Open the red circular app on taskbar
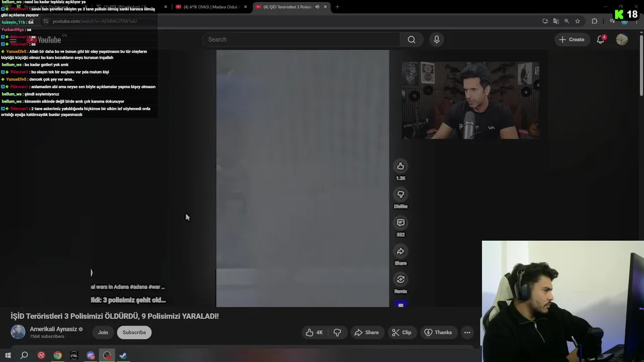The height and width of the screenshot is (362, 644). point(41,355)
